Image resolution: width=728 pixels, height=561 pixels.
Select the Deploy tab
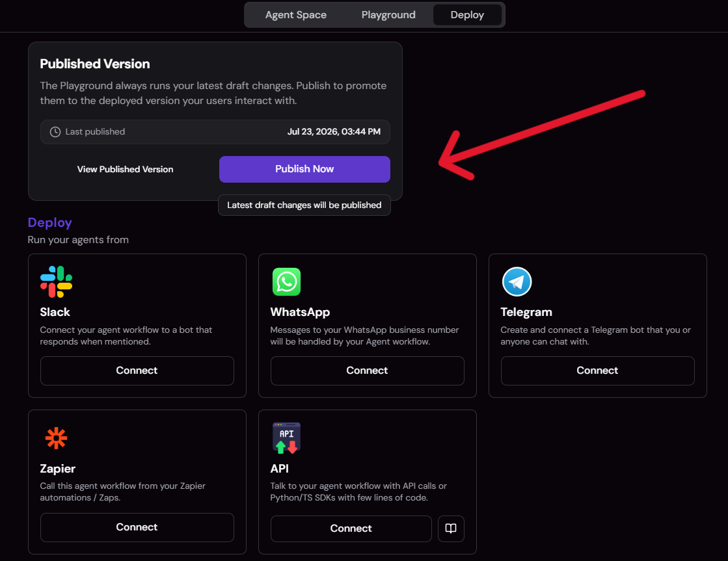click(467, 15)
